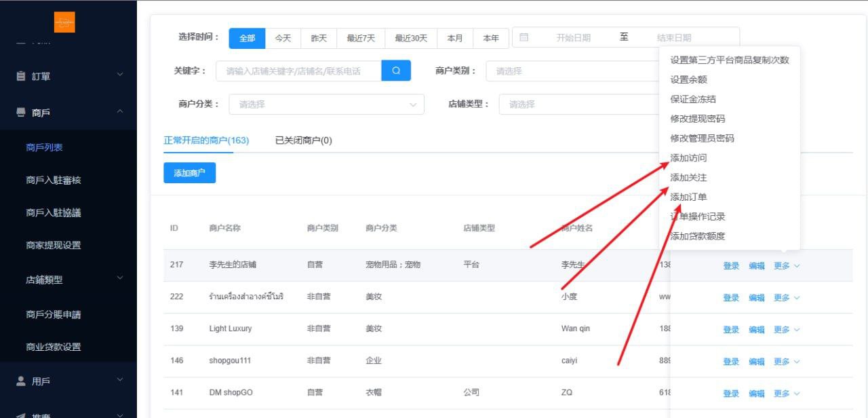Open the 商户类别 select box
Image resolution: width=868 pixels, height=418 pixels.
576,71
